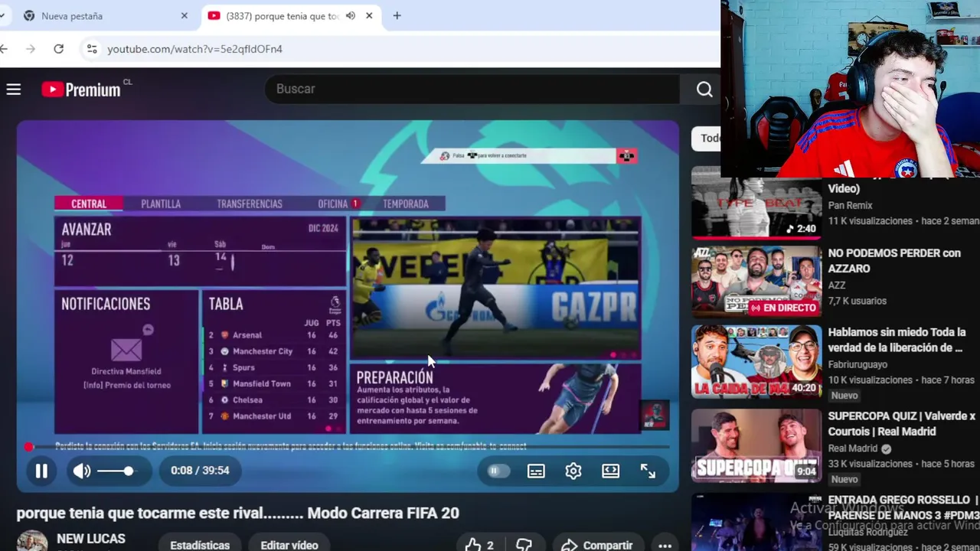Click the TEMPORADA tab in the game video

406,204
